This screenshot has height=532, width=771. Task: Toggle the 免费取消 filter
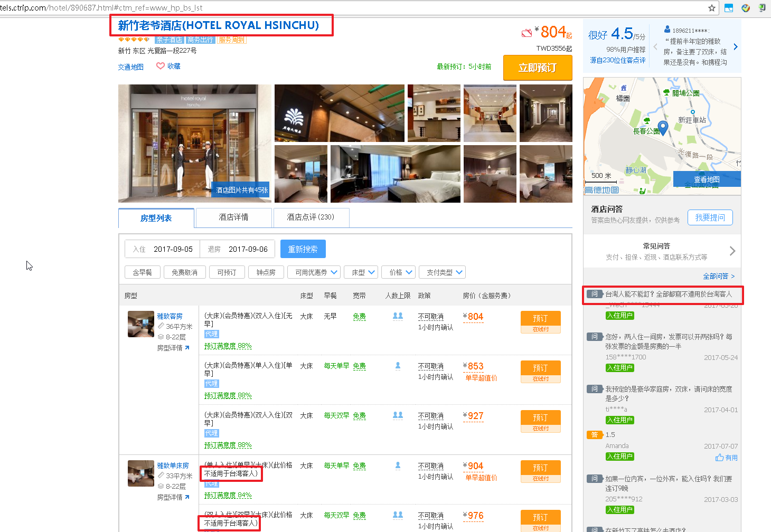[x=184, y=272]
